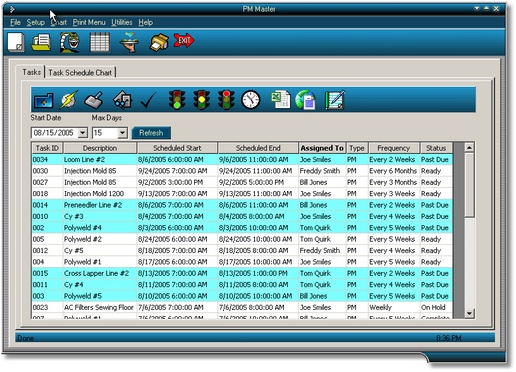Click the Cross Lapper Line #2 cell
Image resolution: width=516 pixels, height=372 pixels.
[100, 273]
